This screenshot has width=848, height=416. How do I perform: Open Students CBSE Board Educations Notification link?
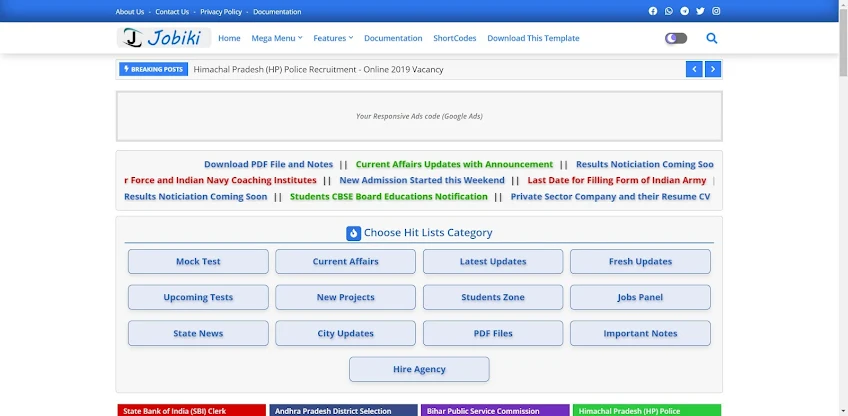tap(389, 196)
